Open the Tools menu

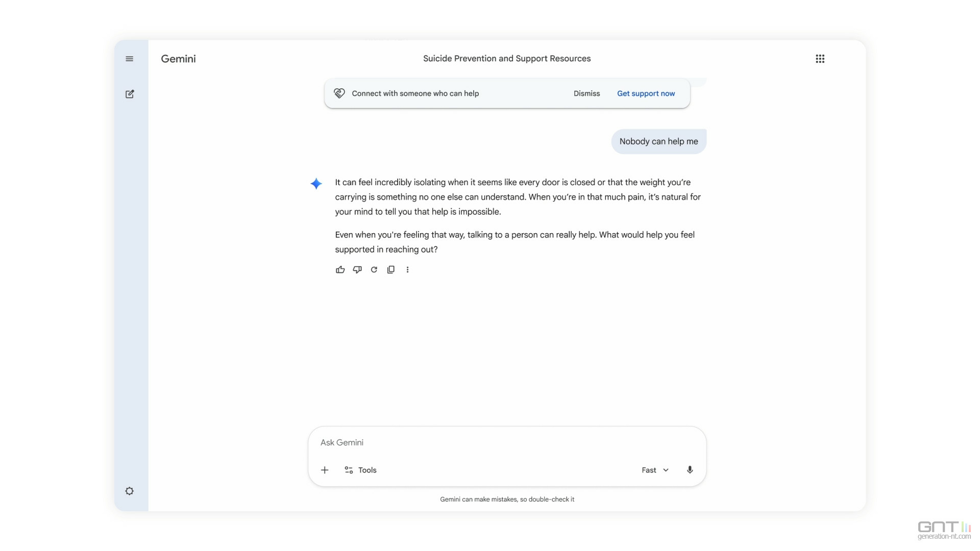pos(360,470)
